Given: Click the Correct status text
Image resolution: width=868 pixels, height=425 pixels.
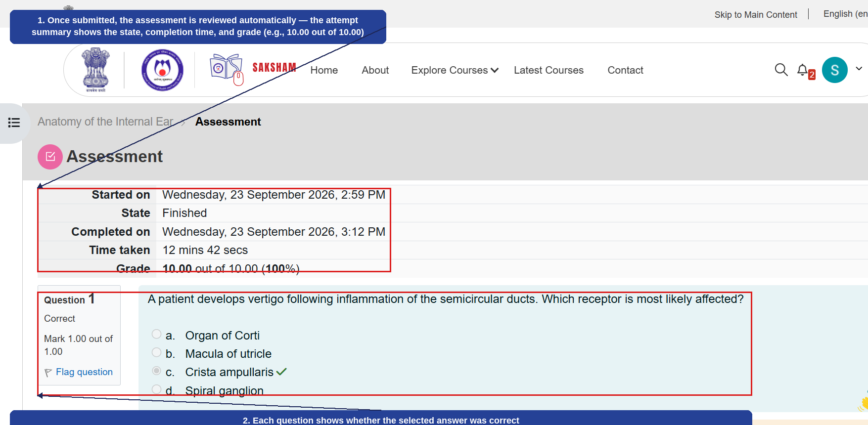Looking at the screenshot, I should click(x=59, y=319).
